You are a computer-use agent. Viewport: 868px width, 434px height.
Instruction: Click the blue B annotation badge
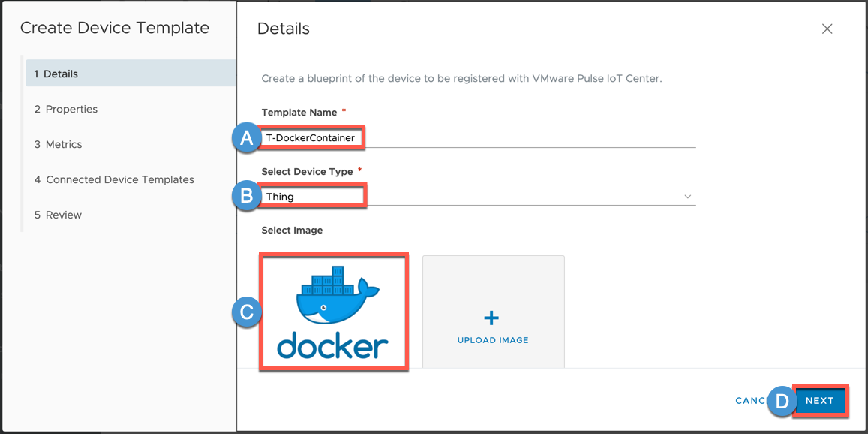coord(245,197)
